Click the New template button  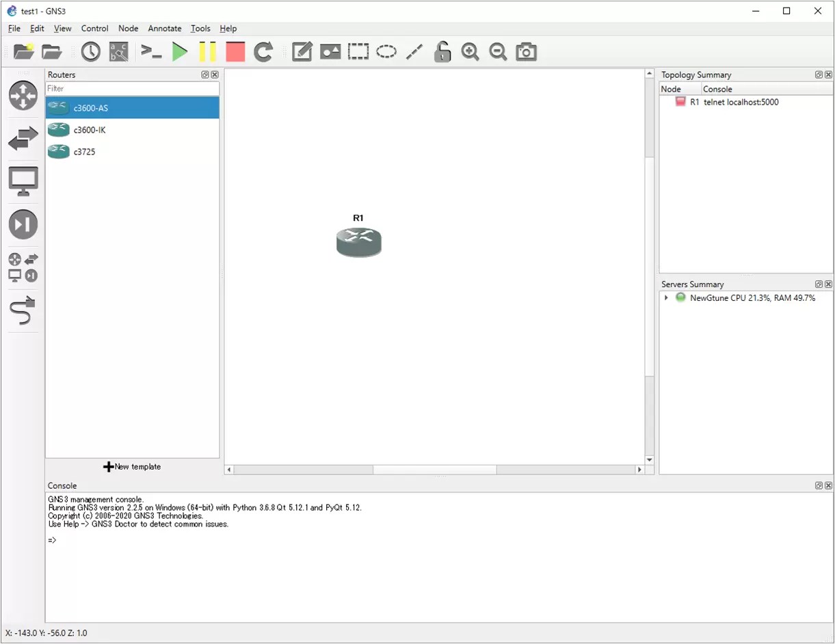point(133,466)
